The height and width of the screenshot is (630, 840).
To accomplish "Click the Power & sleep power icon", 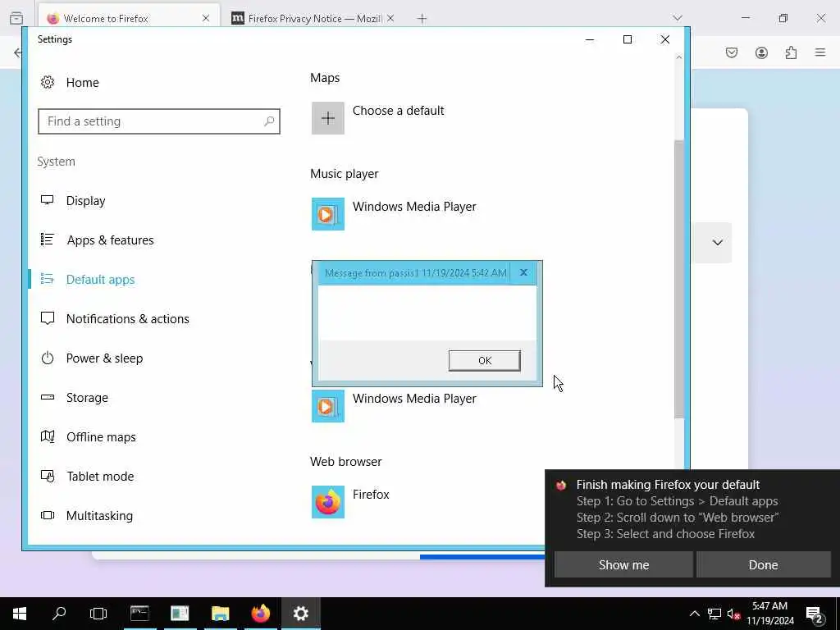I will coord(47,358).
